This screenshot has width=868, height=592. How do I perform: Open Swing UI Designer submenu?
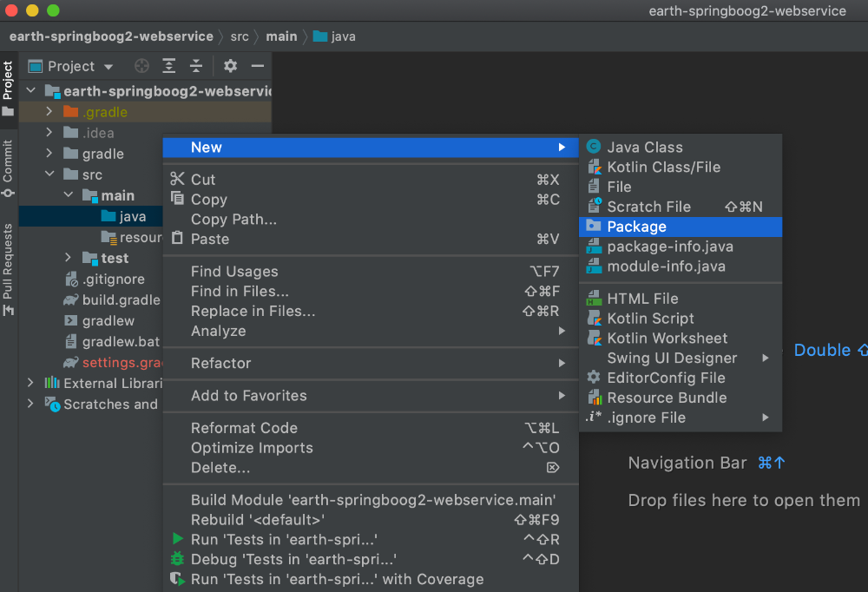[x=681, y=358]
